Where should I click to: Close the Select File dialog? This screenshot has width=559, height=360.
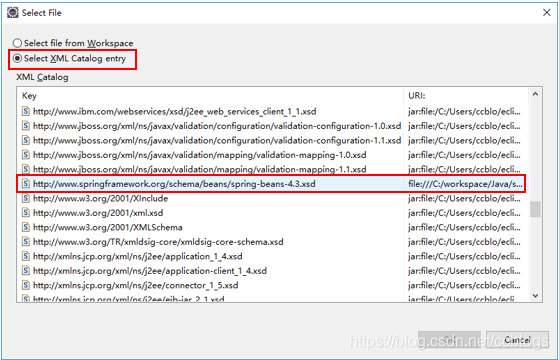pyautogui.click(x=547, y=12)
